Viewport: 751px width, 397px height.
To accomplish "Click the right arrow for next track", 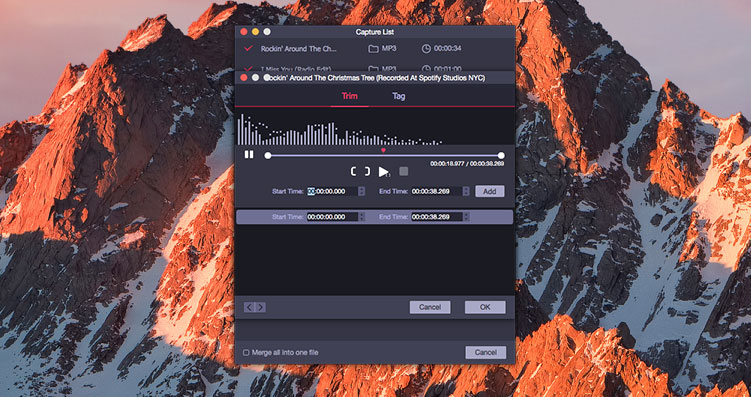I will [260, 307].
